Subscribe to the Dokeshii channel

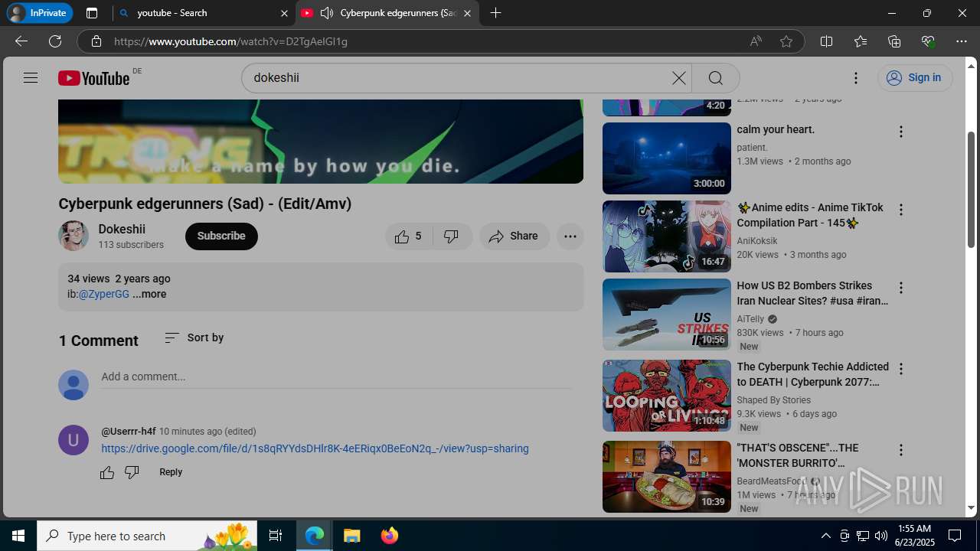[x=221, y=236]
